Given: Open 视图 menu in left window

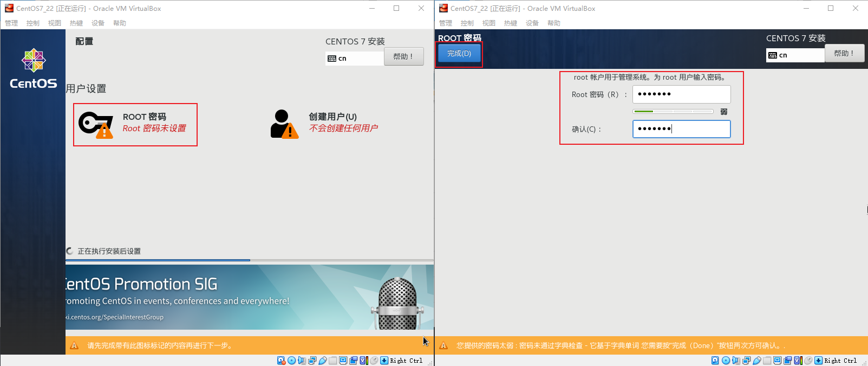Looking at the screenshot, I should coord(55,23).
